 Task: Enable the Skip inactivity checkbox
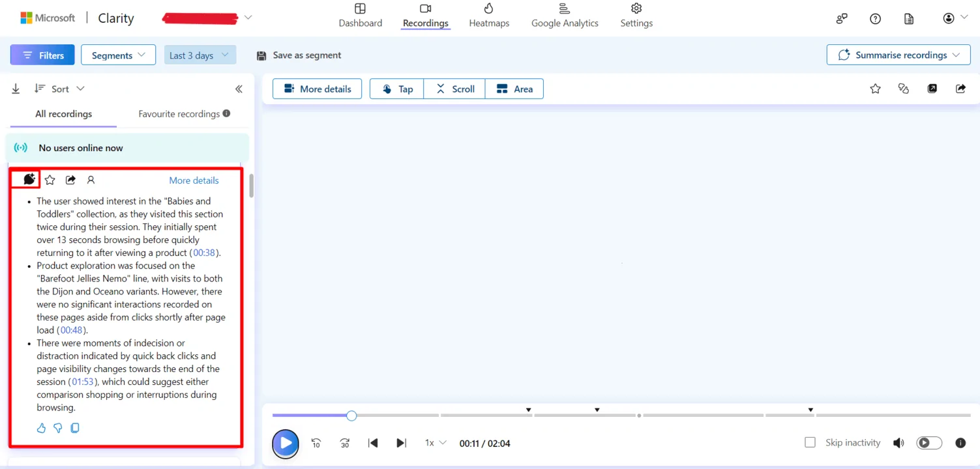pyautogui.click(x=810, y=443)
